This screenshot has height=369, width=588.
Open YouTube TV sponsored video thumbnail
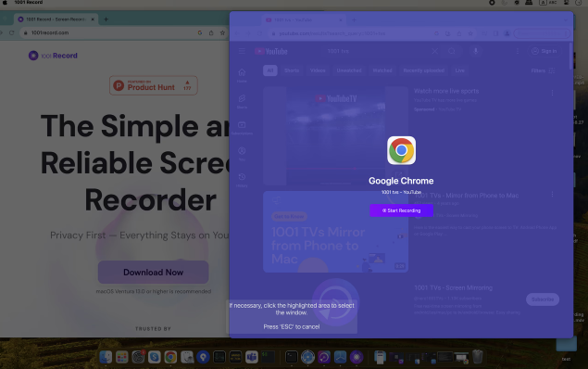pyautogui.click(x=335, y=136)
